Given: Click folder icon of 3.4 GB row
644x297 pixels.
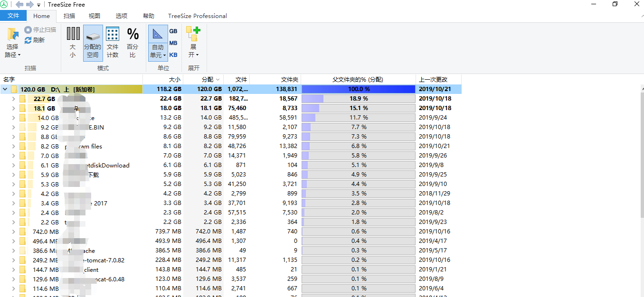Looking at the screenshot, I should 22,203.
